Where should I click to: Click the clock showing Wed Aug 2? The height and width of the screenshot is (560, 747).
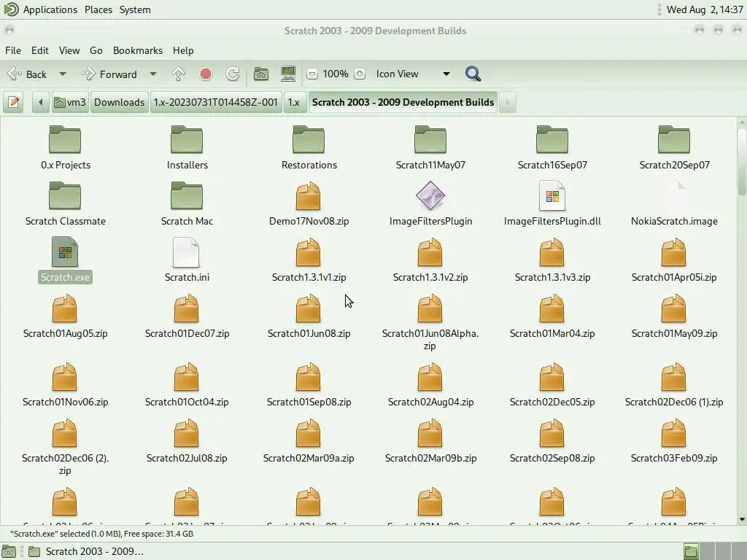point(705,9)
